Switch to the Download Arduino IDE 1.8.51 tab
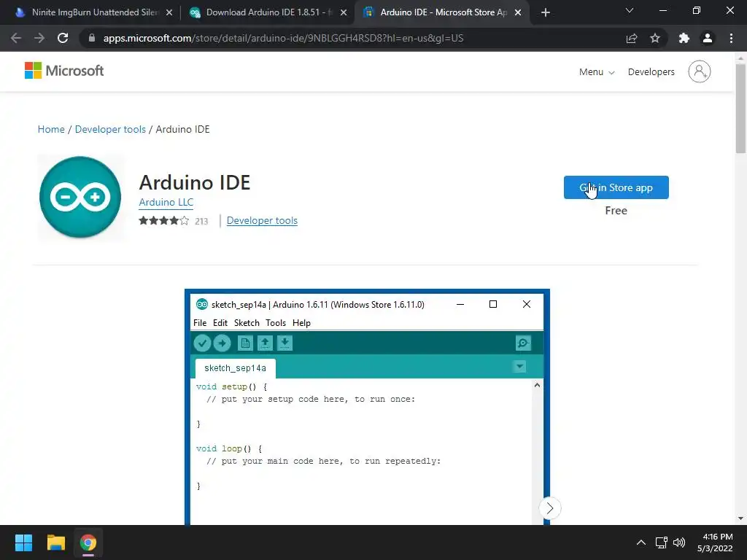Image resolution: width=747 pixels, height=560 pixels. coord(268,12)
